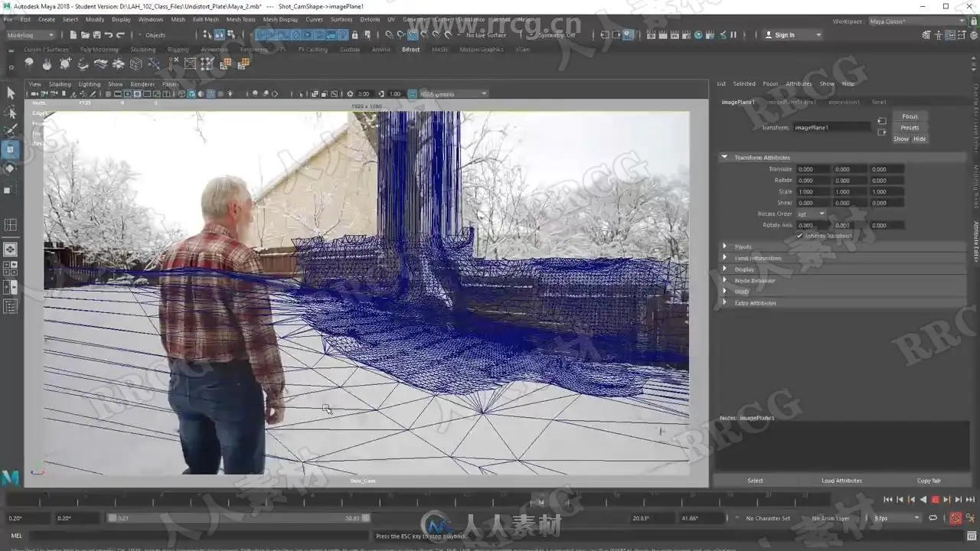
Task: Click the Open Scene folder icon
Action: click(84, 34)
